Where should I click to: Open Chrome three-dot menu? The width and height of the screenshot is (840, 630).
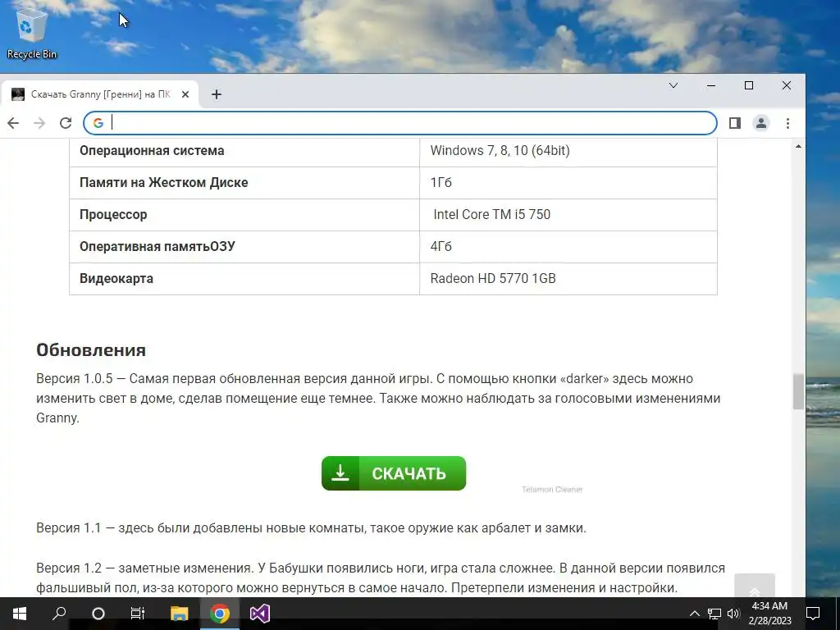click(787, 123)
